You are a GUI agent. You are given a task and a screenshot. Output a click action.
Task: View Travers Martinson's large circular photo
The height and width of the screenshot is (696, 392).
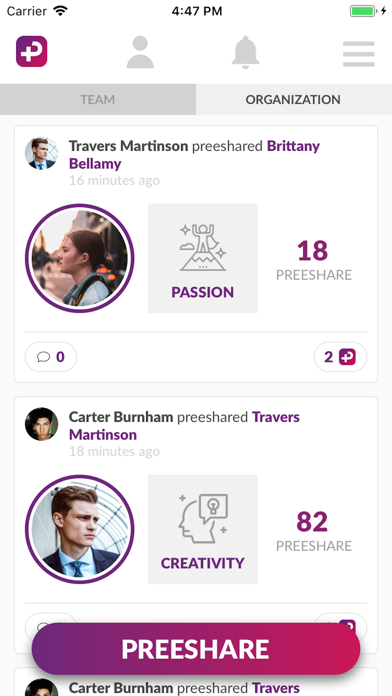(79, 529)
